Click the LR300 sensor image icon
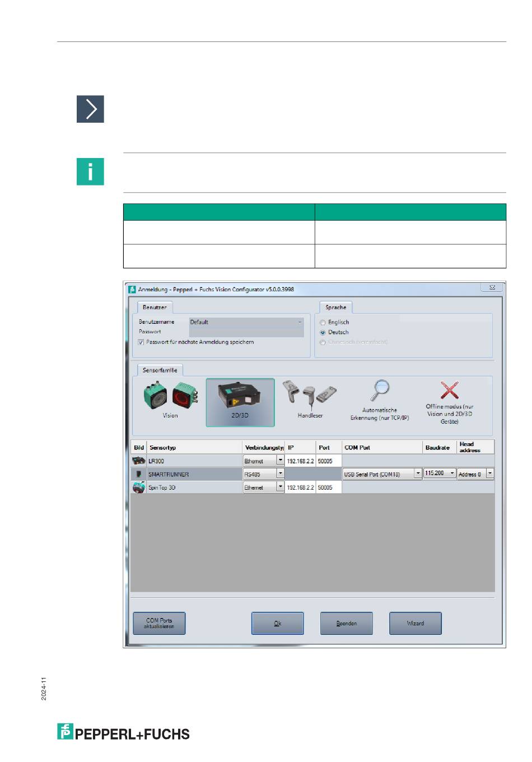The image size is (532, 762). coord(138,461)
